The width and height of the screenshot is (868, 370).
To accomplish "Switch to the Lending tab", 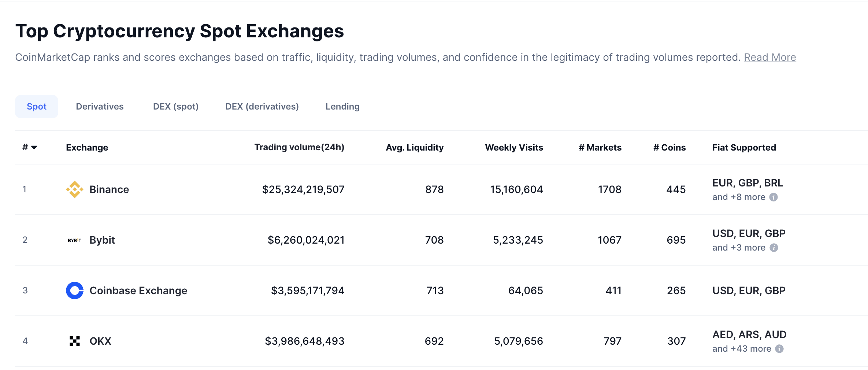I will 342,107.
